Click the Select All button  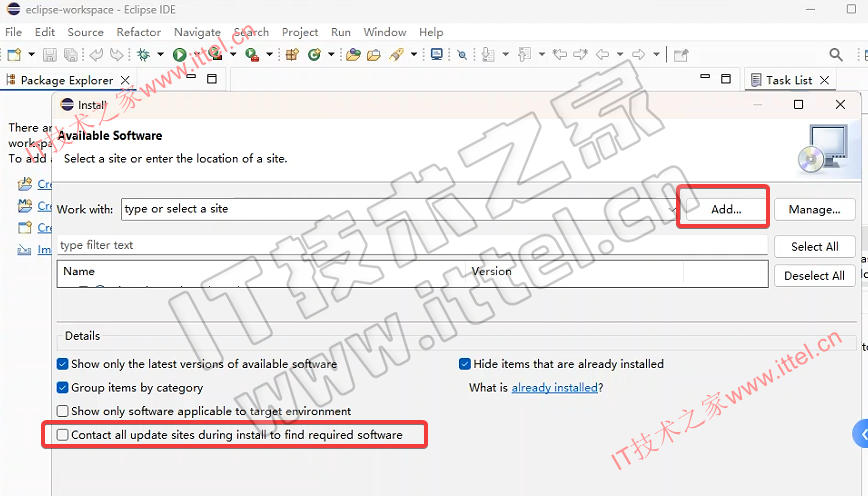[814, 247]
